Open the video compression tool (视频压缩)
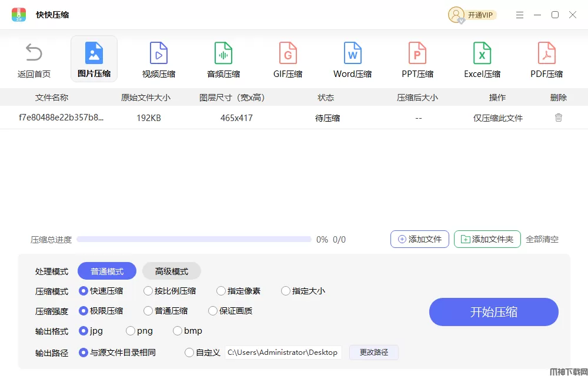This screenshot has width=588, height=376. (x=158, y=59)
